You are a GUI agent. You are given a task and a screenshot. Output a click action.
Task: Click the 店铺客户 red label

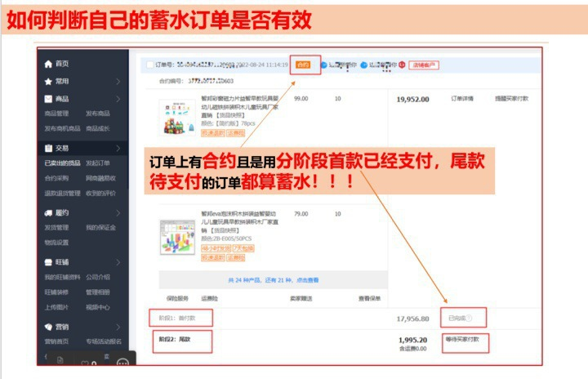(425, 65)
